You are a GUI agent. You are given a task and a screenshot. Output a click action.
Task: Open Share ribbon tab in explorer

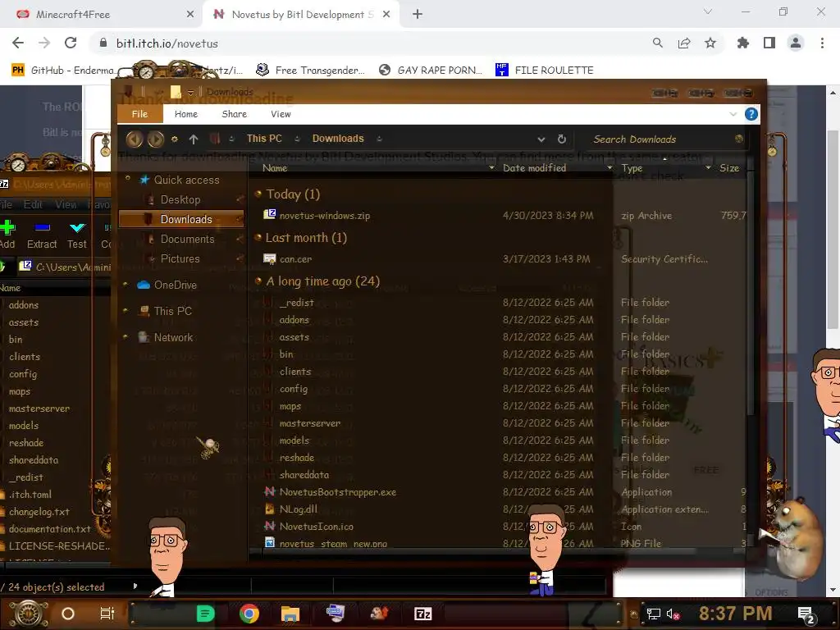click(234, 114)
